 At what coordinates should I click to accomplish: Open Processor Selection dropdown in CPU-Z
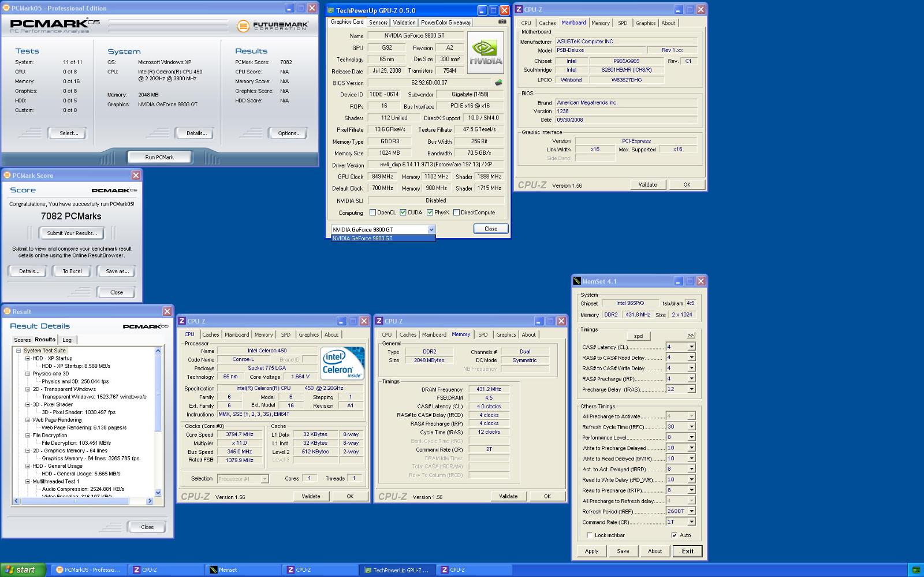264,479
